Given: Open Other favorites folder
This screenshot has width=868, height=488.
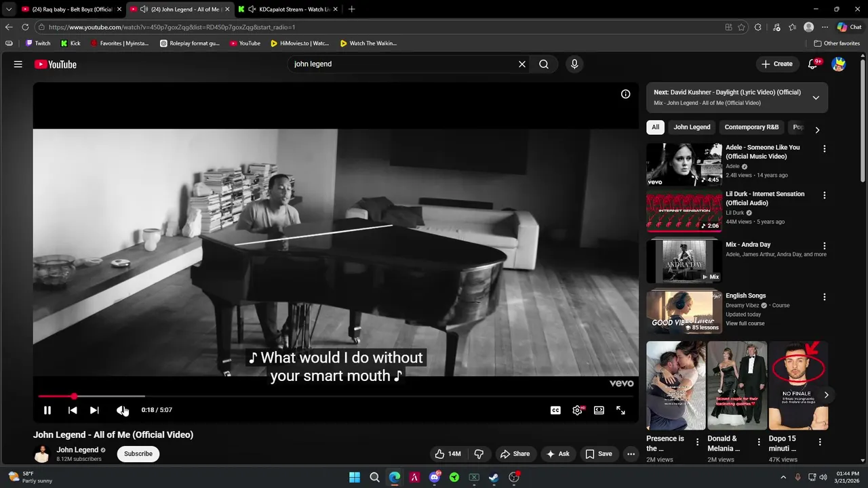Looking at the screenshot, I should (x=837, y=43).
